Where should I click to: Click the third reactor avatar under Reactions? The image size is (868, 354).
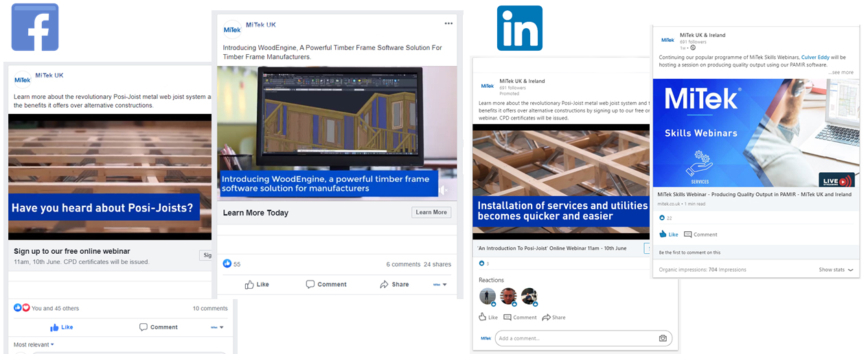pyautogui.click(x=529, y=296)
